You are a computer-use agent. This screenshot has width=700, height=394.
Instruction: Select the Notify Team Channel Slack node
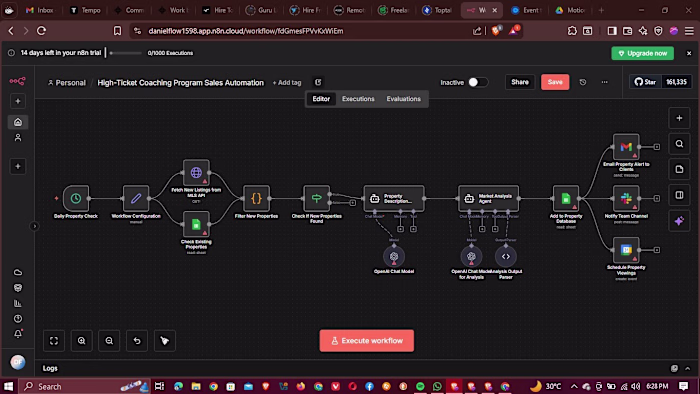(626, 198)
